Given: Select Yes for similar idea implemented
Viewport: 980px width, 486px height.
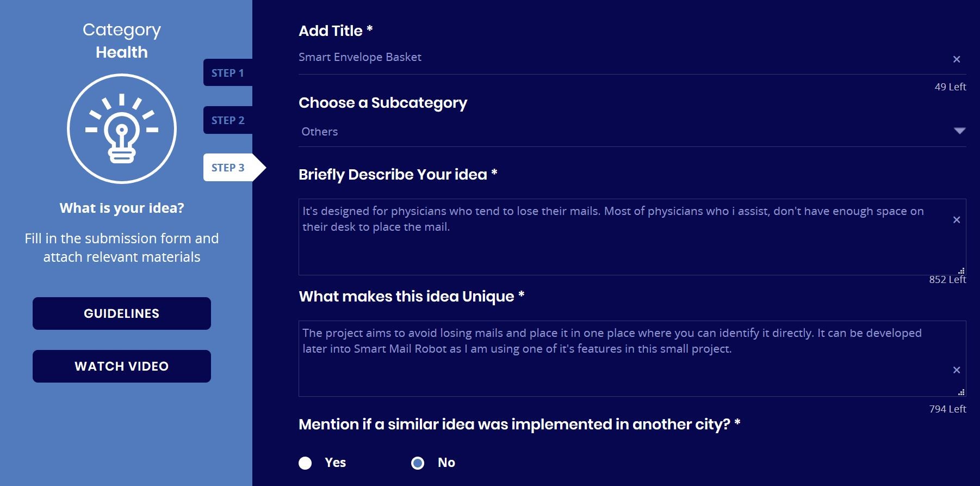Looking at the screenshot, I should 306,463.
